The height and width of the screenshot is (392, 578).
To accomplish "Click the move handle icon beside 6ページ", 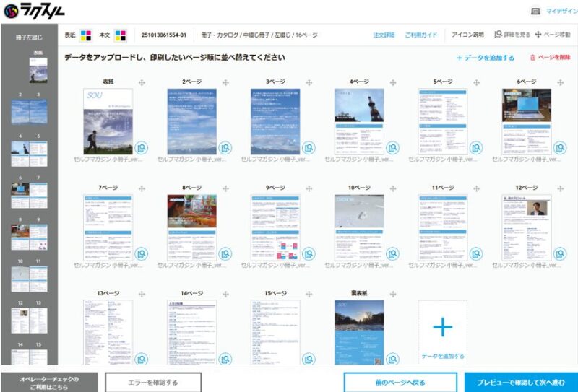I will pos(560,82).
